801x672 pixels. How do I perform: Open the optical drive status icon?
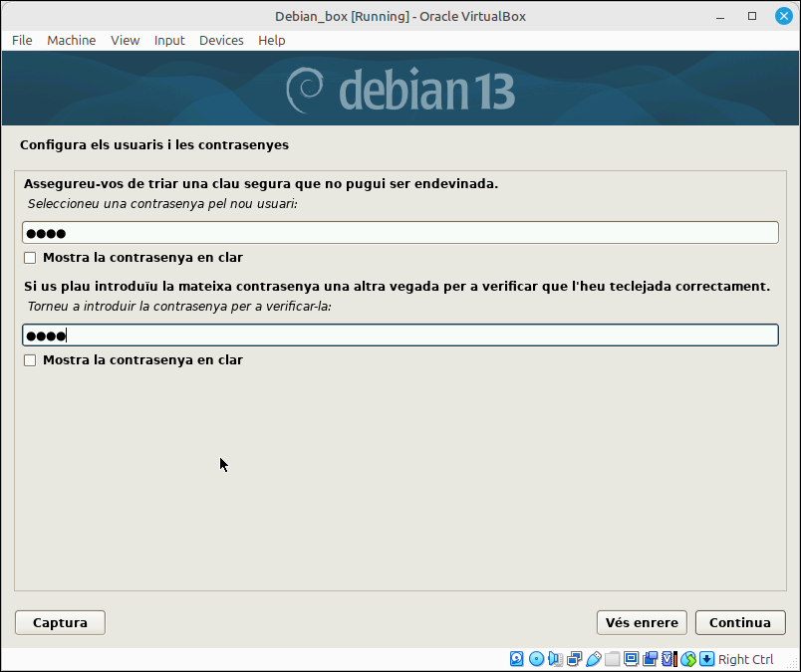tap(536, 659)
